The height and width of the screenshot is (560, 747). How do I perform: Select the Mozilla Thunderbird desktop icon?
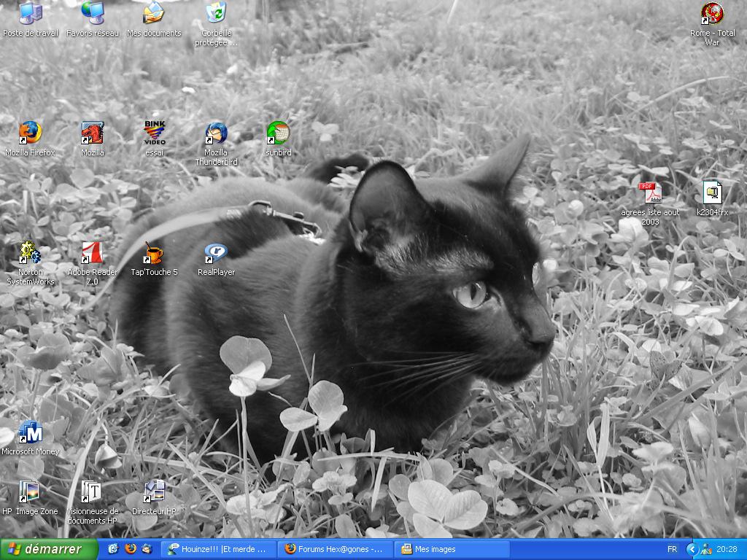point(216,133)
